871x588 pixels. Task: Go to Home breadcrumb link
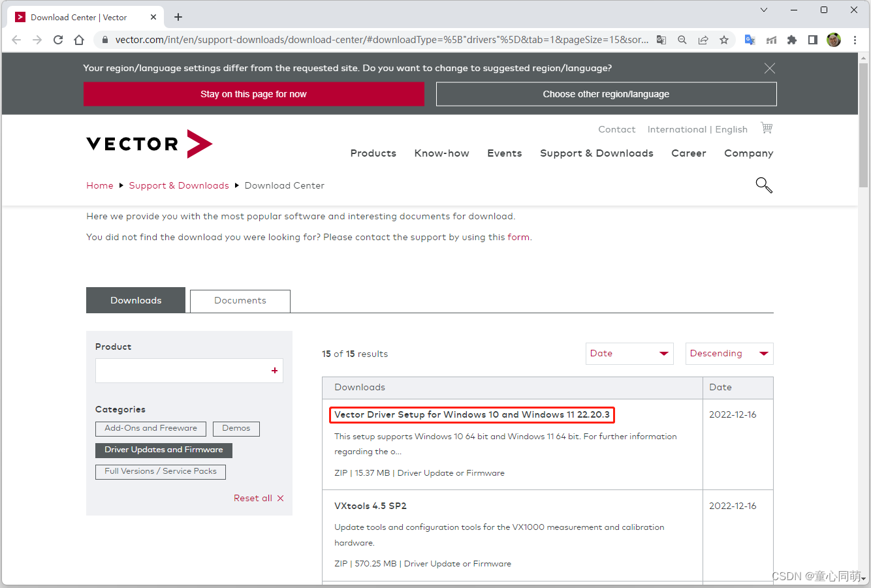[x=100, y=185]
